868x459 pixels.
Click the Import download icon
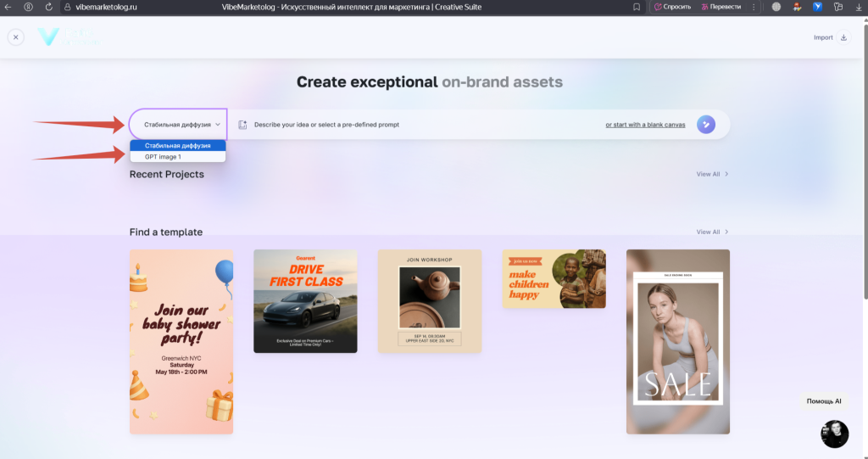pos(843,37)
